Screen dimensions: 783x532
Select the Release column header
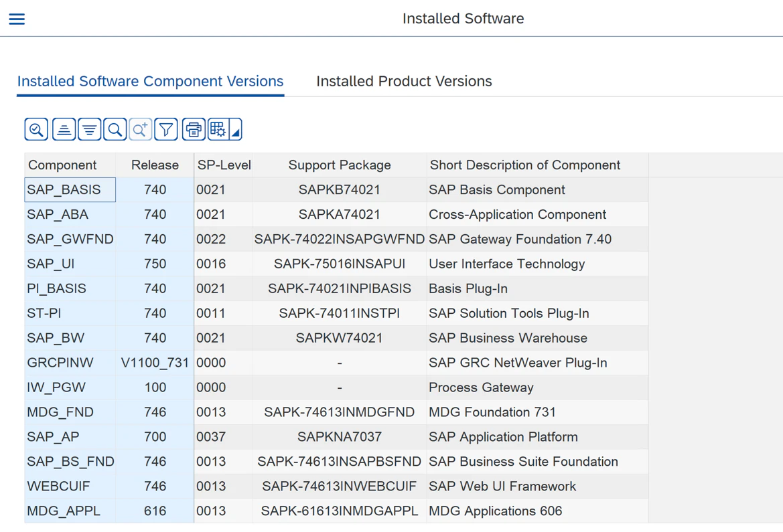155,165
